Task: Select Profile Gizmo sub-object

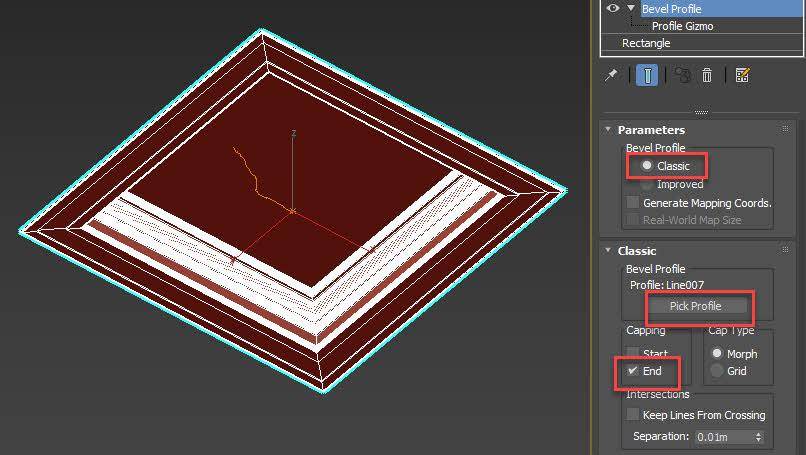Action: [x=682, y=26]
